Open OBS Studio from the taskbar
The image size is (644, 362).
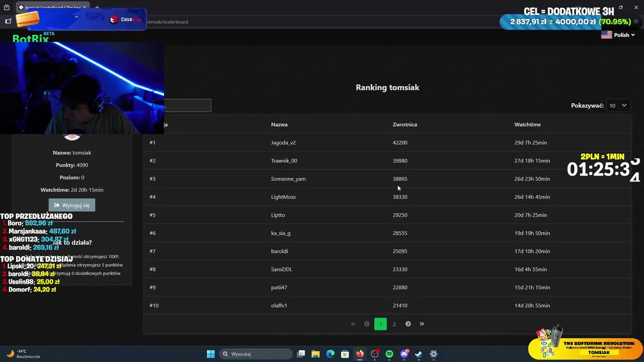[374, 354]
